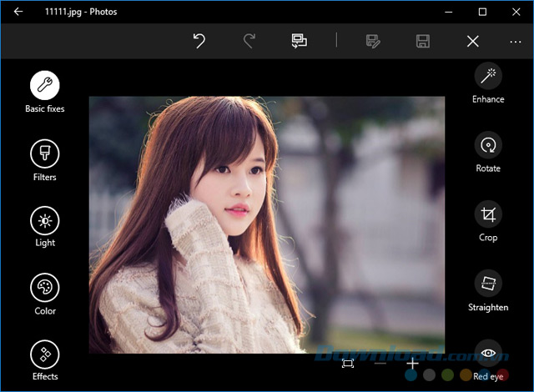The height and width of the screenshot is (392, 534).
Task: Save a copy of the photo
Action: 373,41
